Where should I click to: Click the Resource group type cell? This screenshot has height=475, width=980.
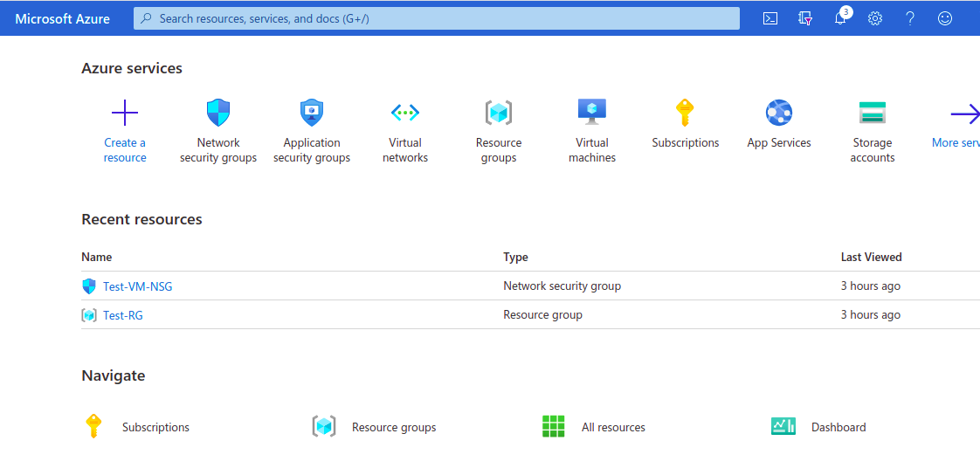[x=542, y=314]
